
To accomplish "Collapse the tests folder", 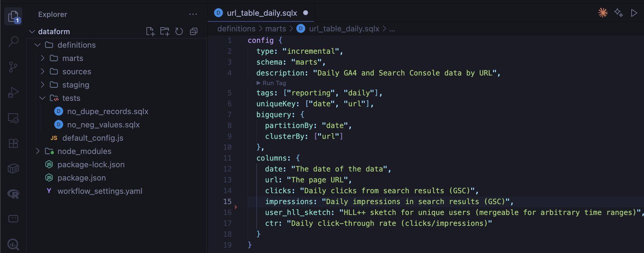I will point(71,98).
